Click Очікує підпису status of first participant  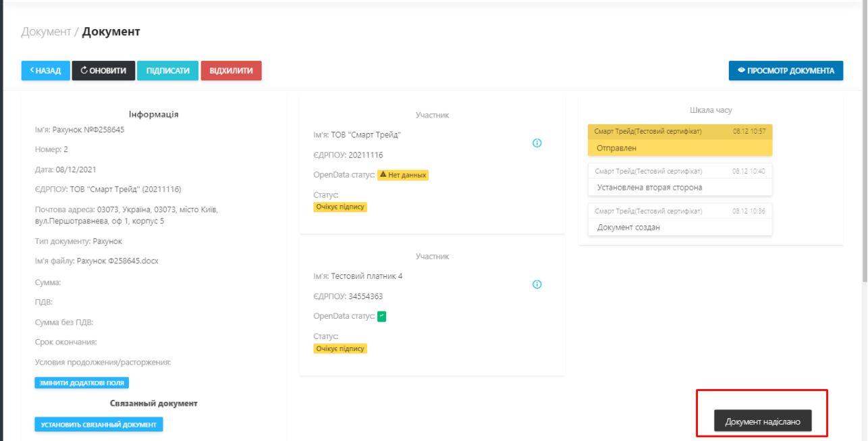[x=340, y=207]
